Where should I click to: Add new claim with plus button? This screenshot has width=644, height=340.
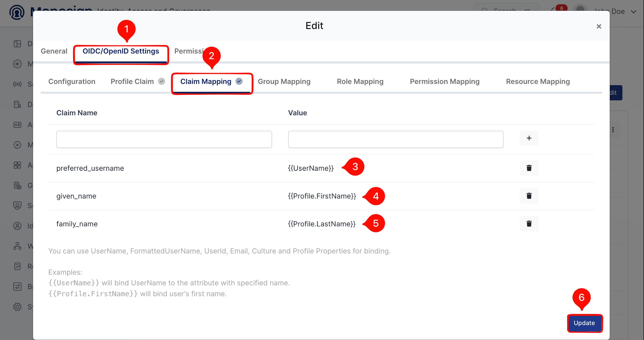529,138
